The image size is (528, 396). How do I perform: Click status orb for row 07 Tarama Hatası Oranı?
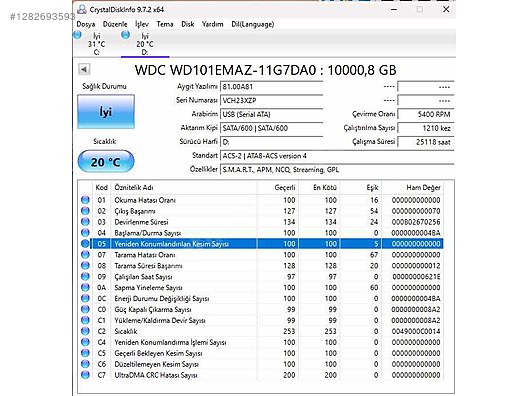(x=86, y=255)
